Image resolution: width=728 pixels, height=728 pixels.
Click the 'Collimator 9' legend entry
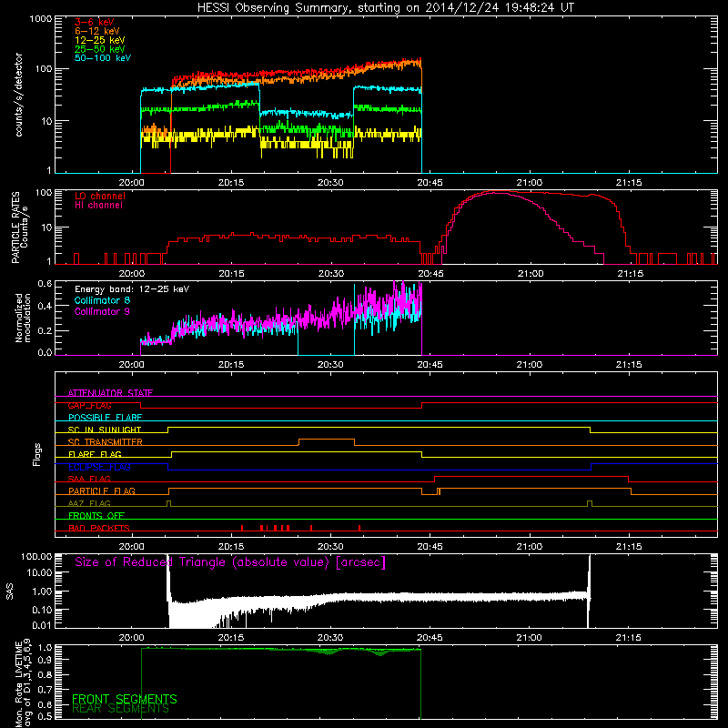click(x=102, y=311)
